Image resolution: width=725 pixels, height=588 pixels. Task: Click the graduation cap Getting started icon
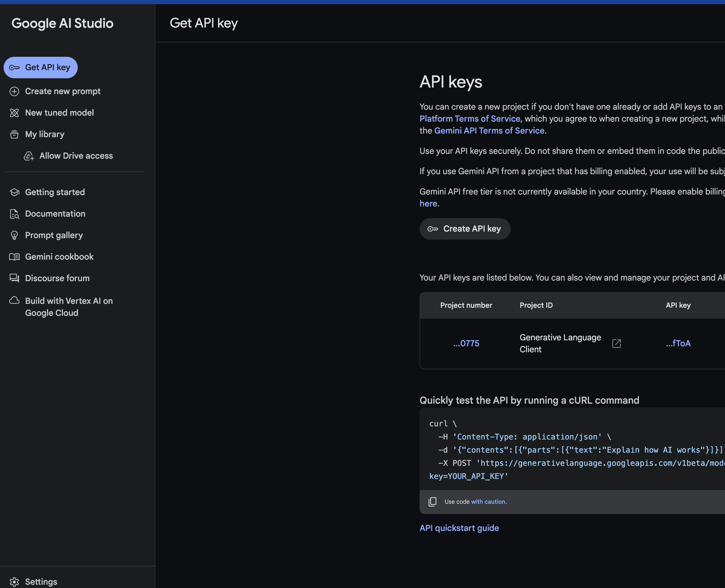tap(14, 192)
